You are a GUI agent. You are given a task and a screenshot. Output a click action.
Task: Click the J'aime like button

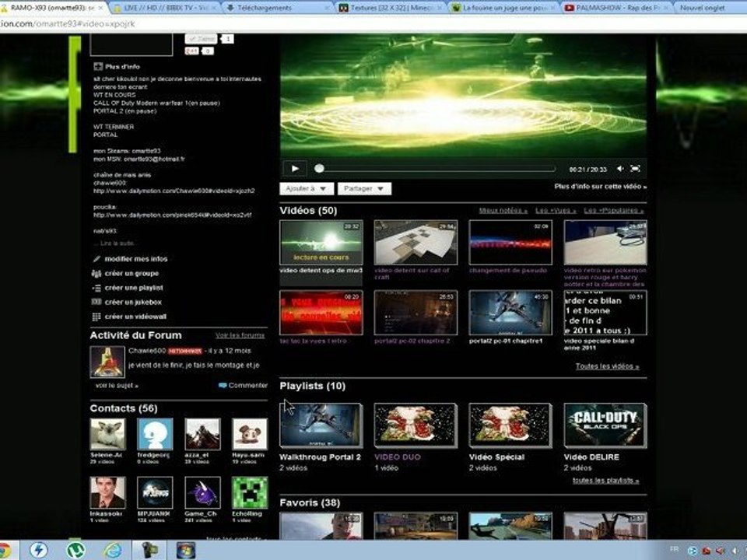point(201,39)
